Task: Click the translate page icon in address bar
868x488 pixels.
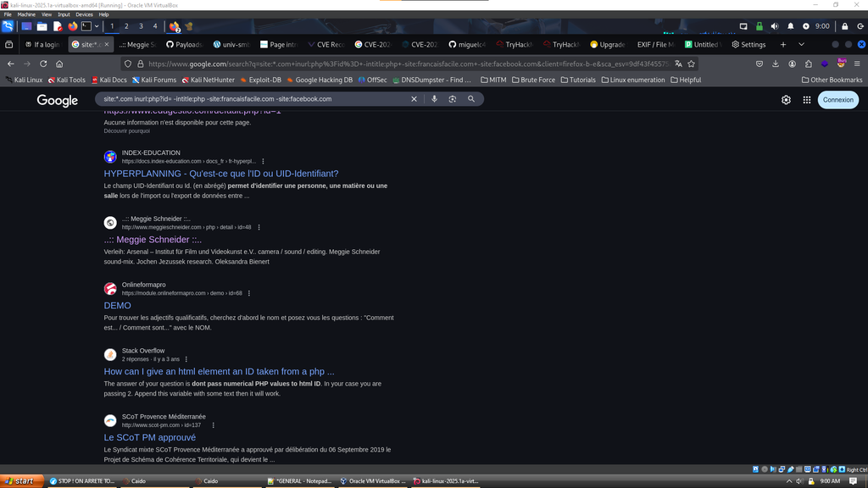Action: point(678,64)
